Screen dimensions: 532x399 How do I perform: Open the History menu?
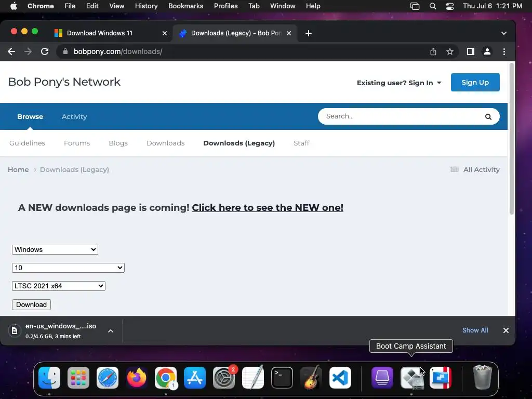146,6
